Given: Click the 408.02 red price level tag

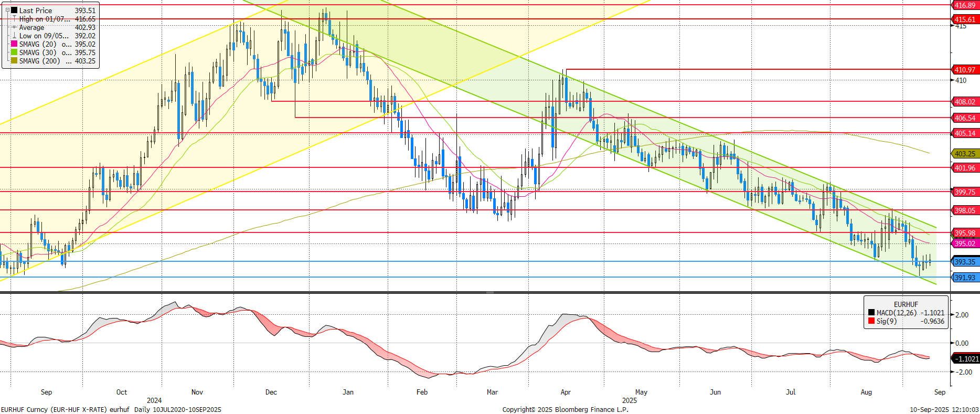Looking at the screenshot, I should click(x=965, y=102).
